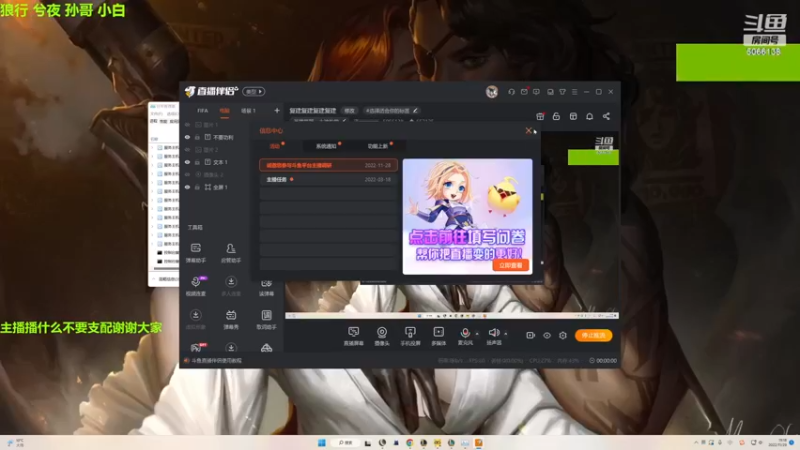Viewport: 800px width, 450px height.
Task: Add a 摄像头 camera source
Action: pos(382,336)
